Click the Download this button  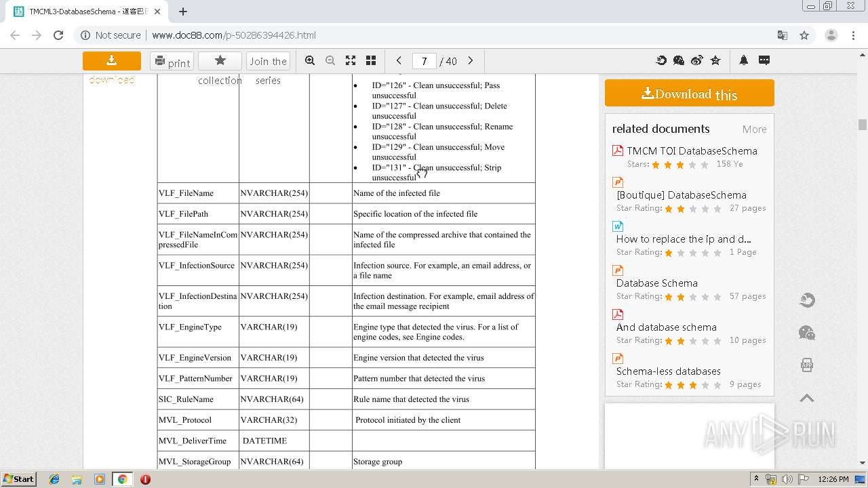tap(690, 93)
